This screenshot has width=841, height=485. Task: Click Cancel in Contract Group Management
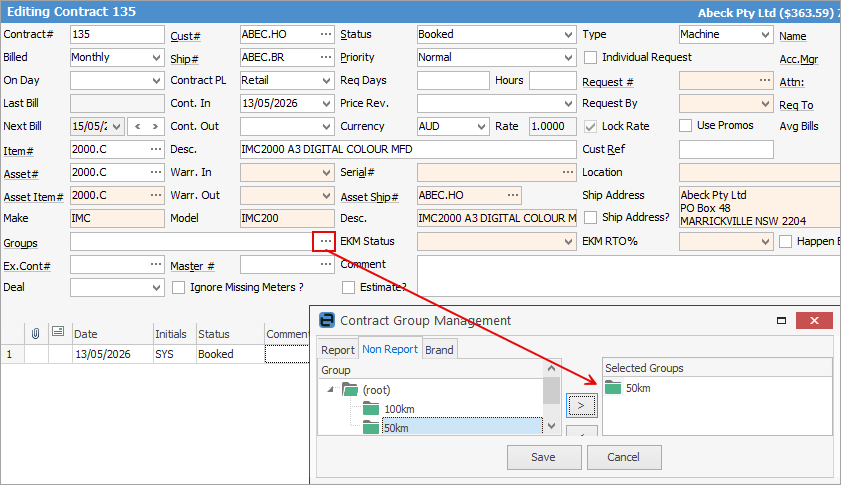pos(624,457)
